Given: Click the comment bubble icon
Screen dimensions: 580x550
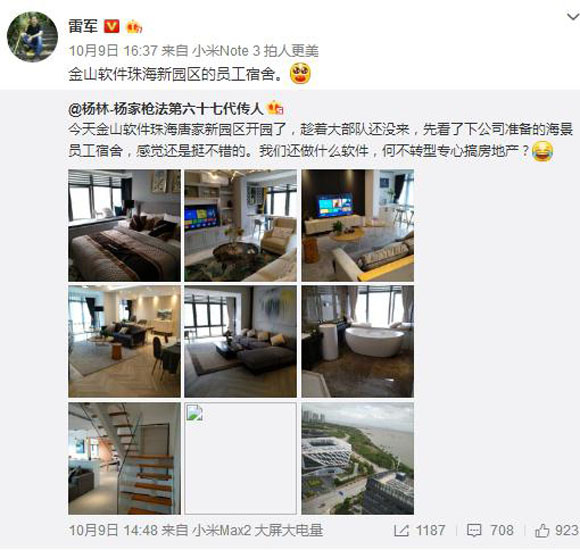Looking at the screenshot, I should click(474, 530).
